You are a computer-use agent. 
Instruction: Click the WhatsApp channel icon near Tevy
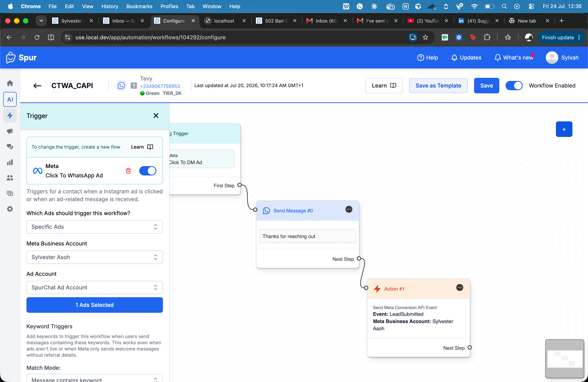tap(121, 86)
